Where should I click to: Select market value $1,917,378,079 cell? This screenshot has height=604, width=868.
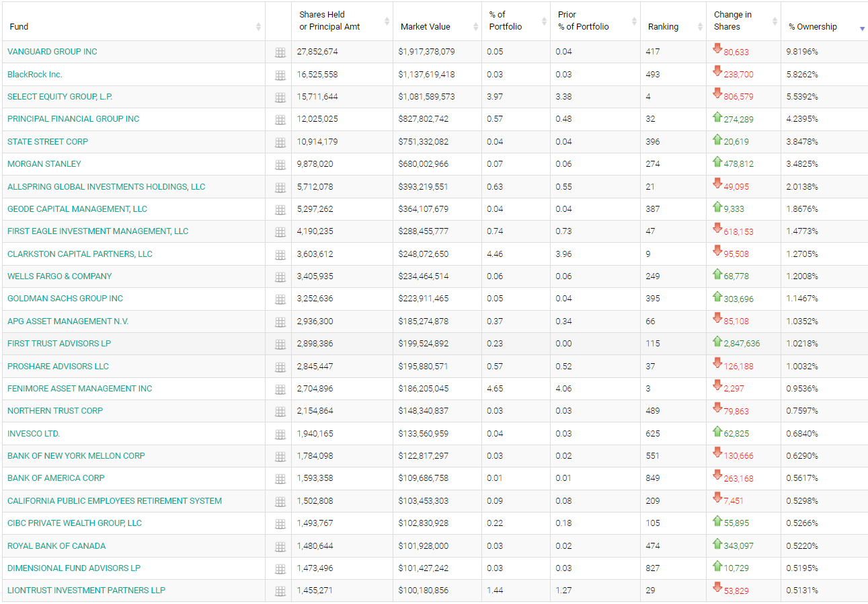click(x=426, y=52)
